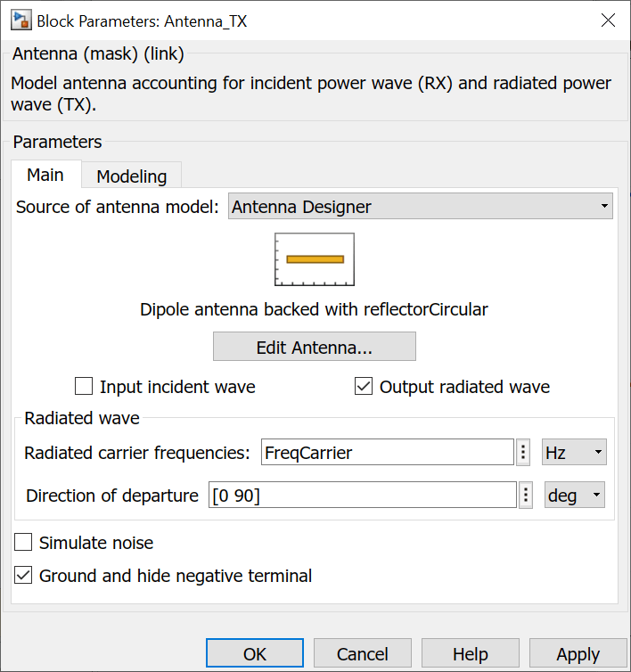Click the dipole antenna preview image

315,259
